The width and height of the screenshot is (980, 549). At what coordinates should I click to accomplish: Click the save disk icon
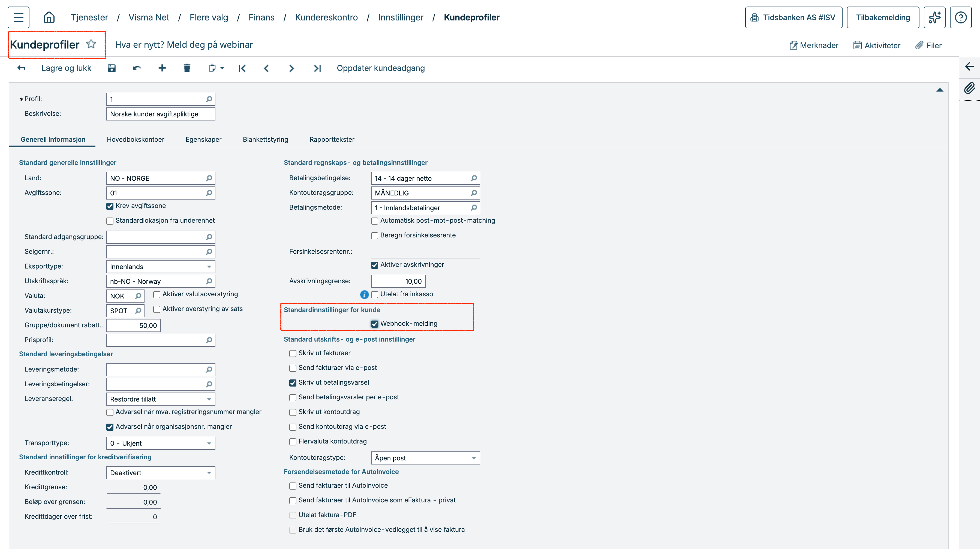(112, 68)
